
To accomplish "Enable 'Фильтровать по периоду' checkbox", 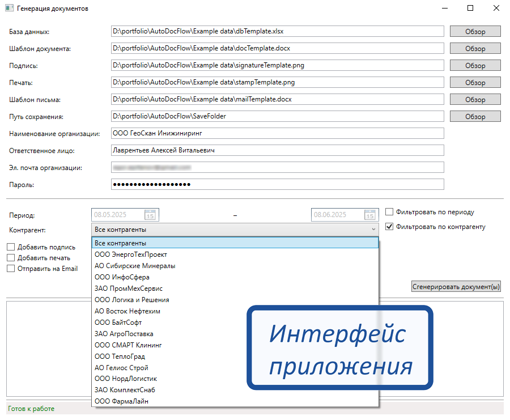I will pyautogui.click(x=389, y=212).
